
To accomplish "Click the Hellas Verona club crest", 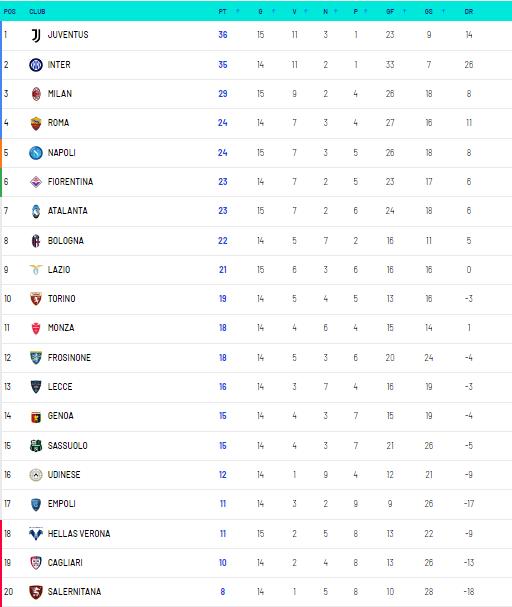I will pos(36,533).
